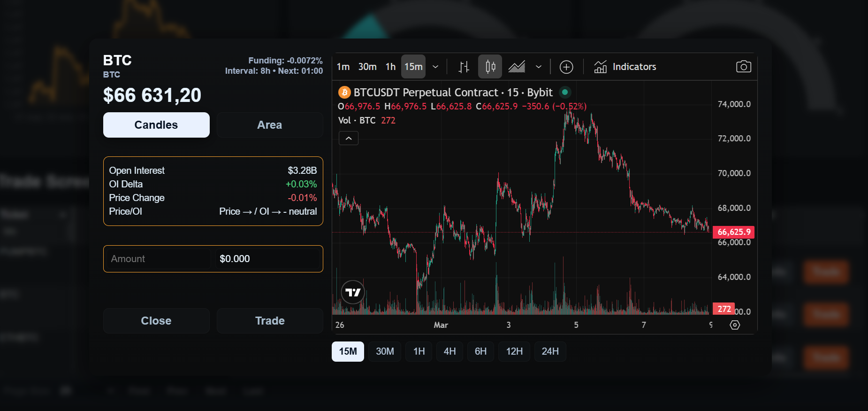The image size is (868, 411).
Task: Choose the 12H timeframe tab
Action: click(514, 351)
